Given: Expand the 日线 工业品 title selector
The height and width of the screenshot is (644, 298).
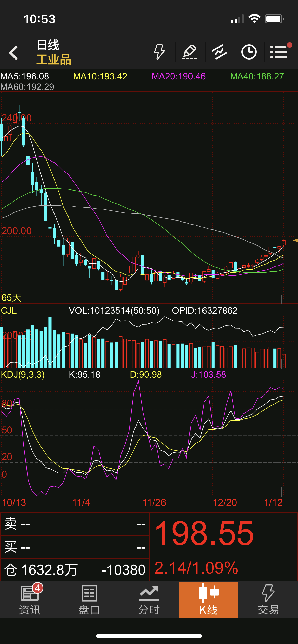Looking at the screenshot, I should [x=53, y=52].
